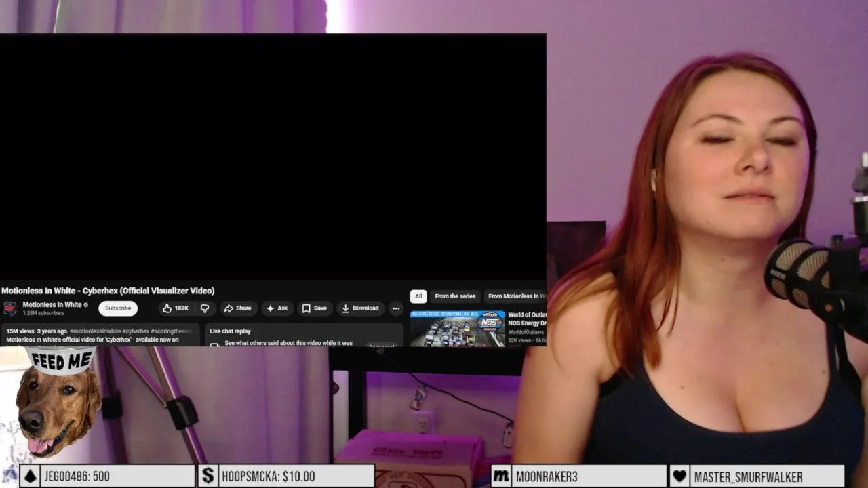The width and height of the screenshot is (868, 488).
Task: Select the From the series chip
Action: tap(455, 296)
